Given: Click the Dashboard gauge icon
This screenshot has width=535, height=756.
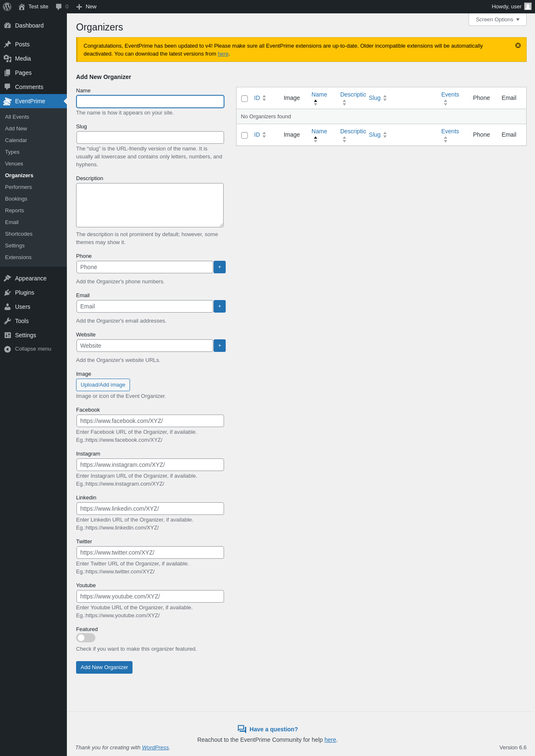Looking at the screenshot, I should point(8,25).
